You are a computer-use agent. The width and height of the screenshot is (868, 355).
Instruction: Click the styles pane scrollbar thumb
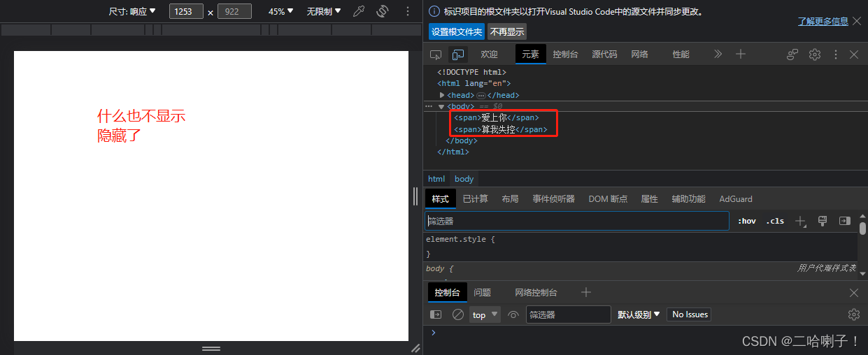[863, 229]
